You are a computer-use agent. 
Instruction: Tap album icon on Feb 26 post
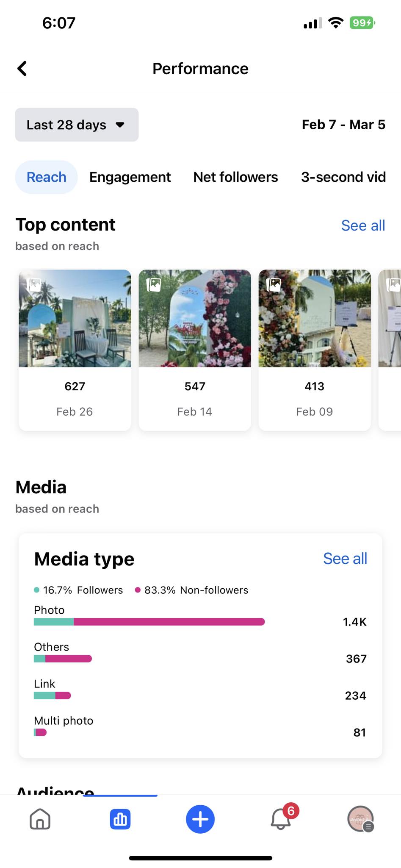pyautogui.click(x=34, y=284)
